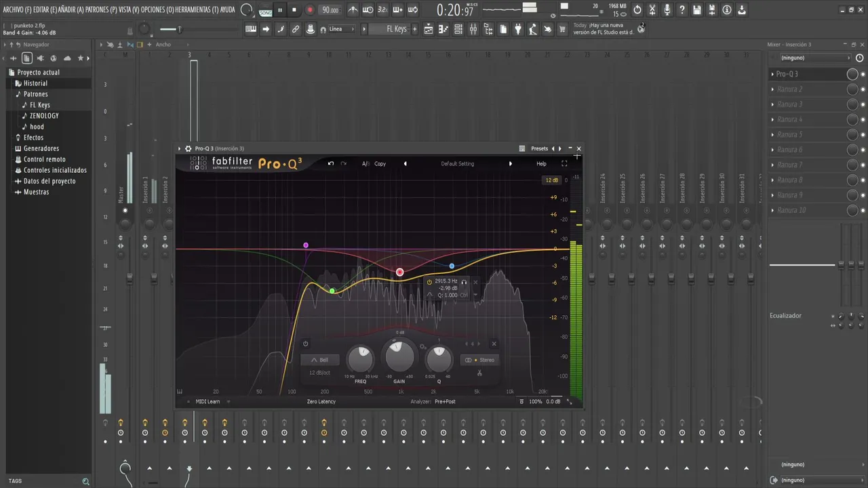This screenshot has width=868, height=488.
Task: Click Help in Pro-Q 3
Action: pos(541,163)
